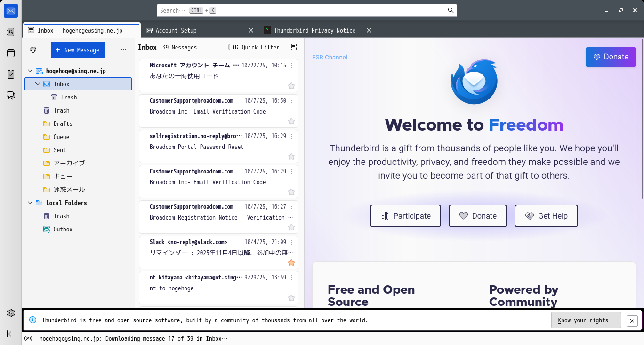Open the キュー folder
Screen dimensions: 644x345
[x=78, y=176]
